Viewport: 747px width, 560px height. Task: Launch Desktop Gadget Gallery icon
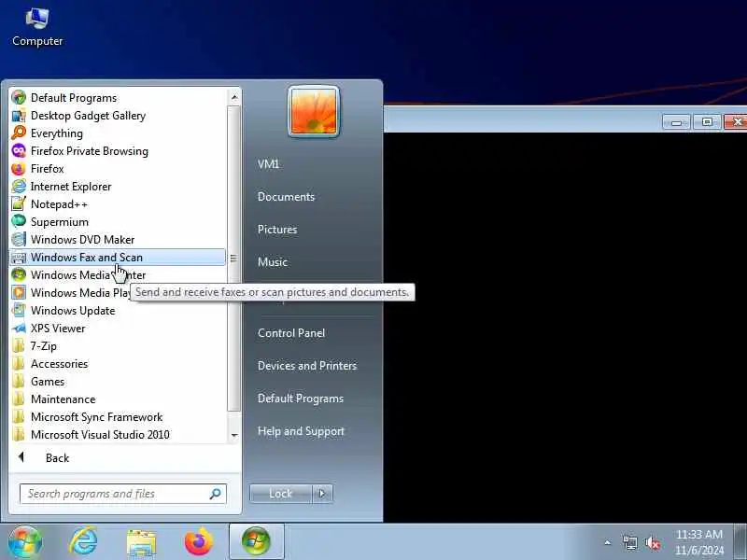[19, 115]
